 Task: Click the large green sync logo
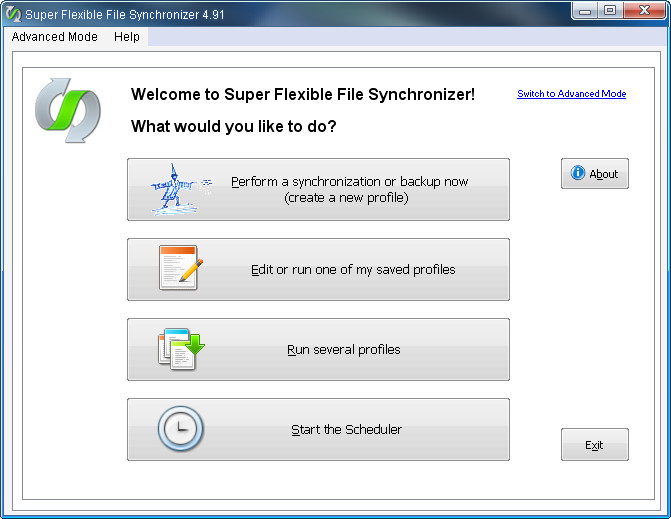(x=68, y=110)
